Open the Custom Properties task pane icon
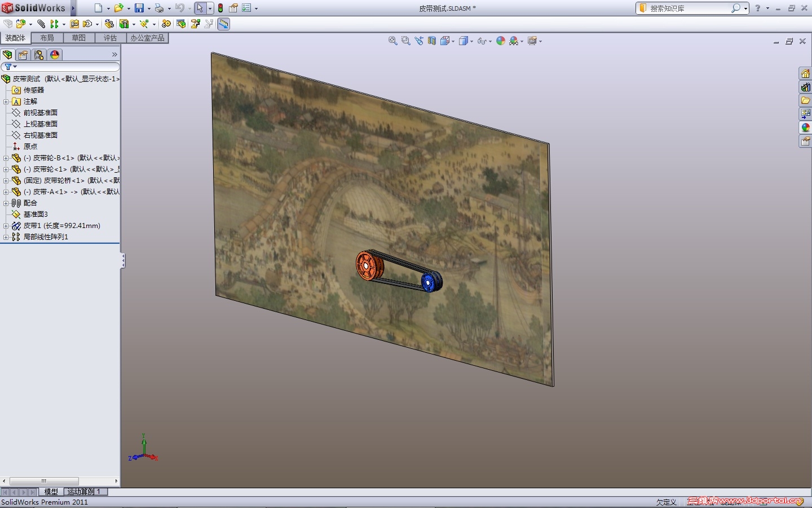 [805, 141]
